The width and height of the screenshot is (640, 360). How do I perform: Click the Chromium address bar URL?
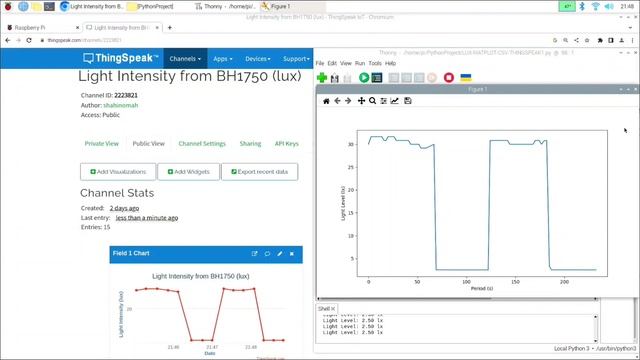tap(84, 40)
